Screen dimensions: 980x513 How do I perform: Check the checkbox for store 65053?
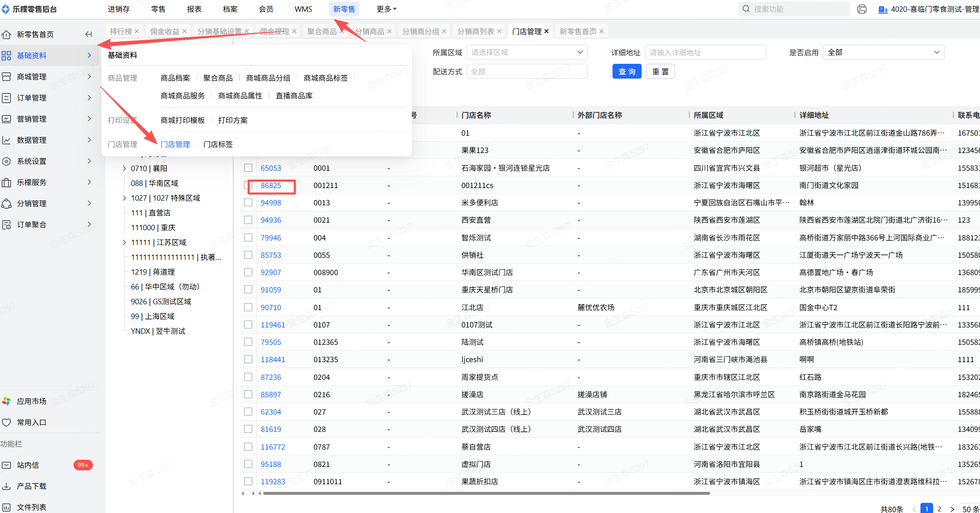248,168
